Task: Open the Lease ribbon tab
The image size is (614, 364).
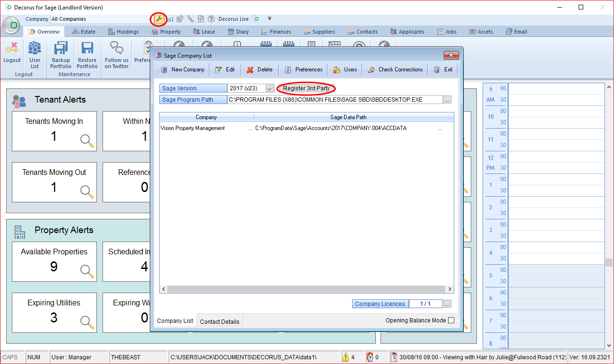Action: pos(204,32)
